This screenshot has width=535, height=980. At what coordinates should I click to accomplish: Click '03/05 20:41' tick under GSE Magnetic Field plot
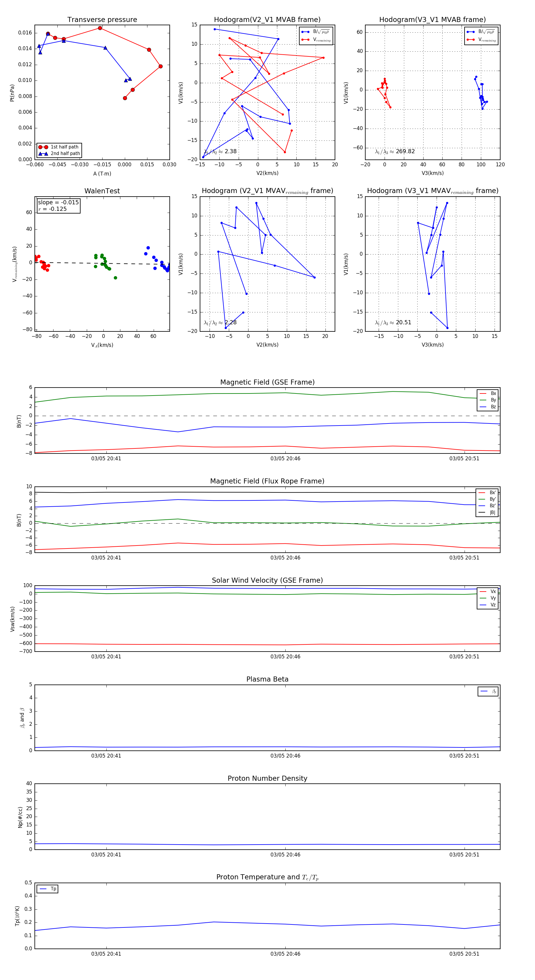pyautogui.click(x=106, y=459)
